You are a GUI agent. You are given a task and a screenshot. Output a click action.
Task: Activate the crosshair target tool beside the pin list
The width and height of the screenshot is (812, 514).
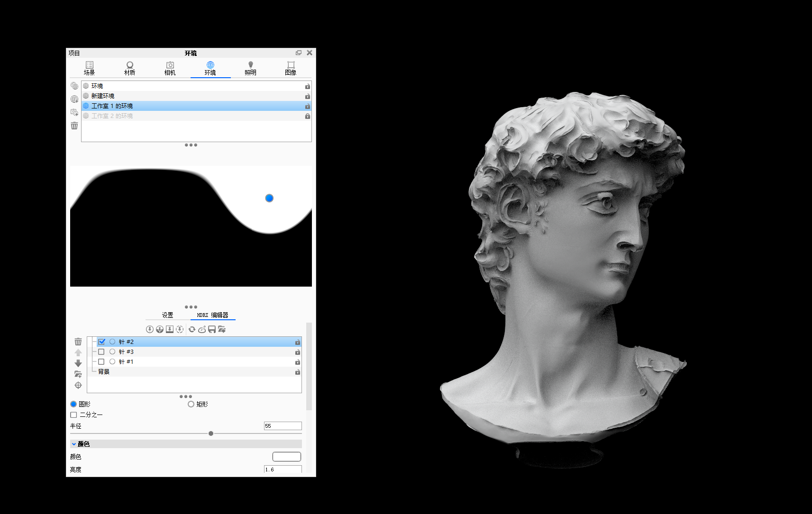[78, 385]
